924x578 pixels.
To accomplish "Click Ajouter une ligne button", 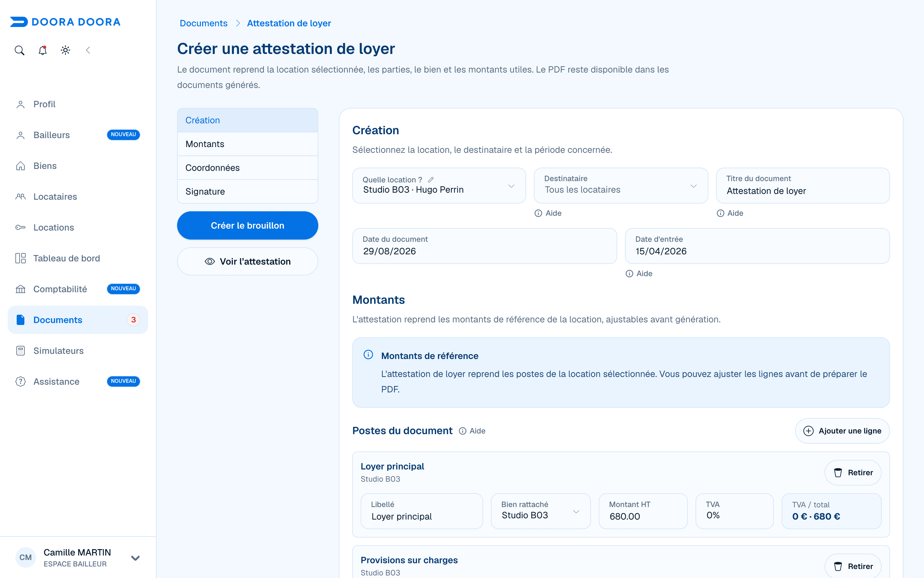I will [x=842, y=431].
